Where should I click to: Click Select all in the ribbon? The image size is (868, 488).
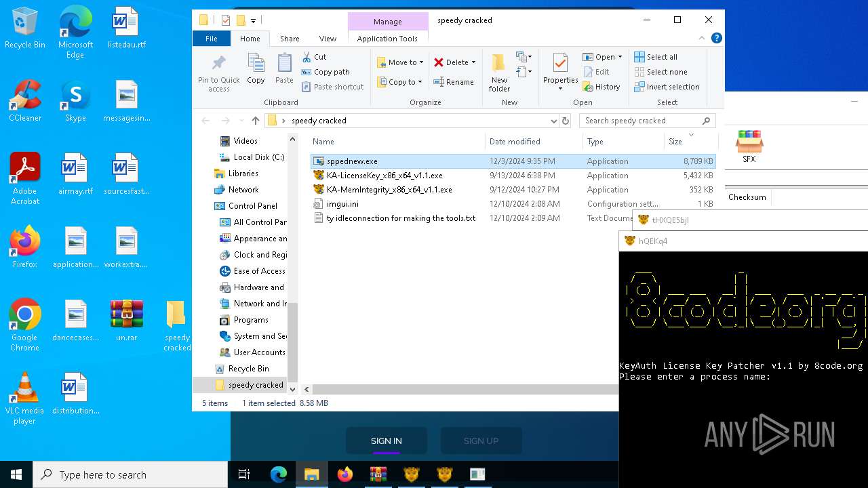tap(656, 57)
